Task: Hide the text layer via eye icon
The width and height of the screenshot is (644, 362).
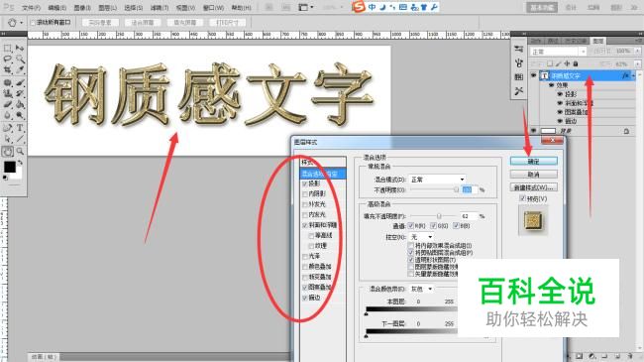Action: pos(533,75)
